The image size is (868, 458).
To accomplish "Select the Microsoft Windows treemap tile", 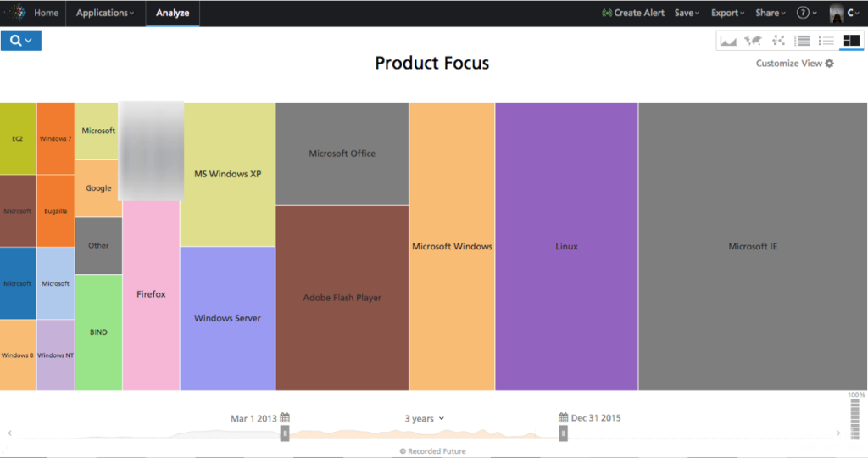I will [452, 247].
